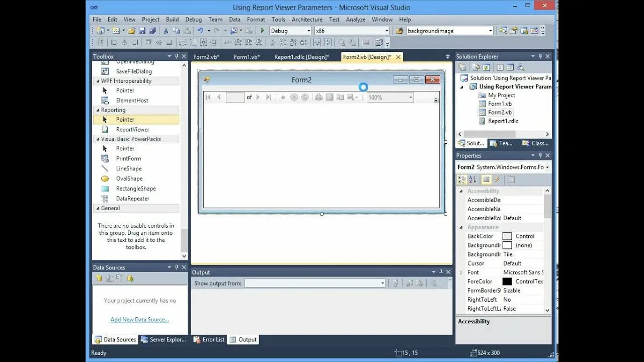Screen dimensions: 644x362
Task: Select Form1.vb in Solution Explorer
Action: coord(500,104)
